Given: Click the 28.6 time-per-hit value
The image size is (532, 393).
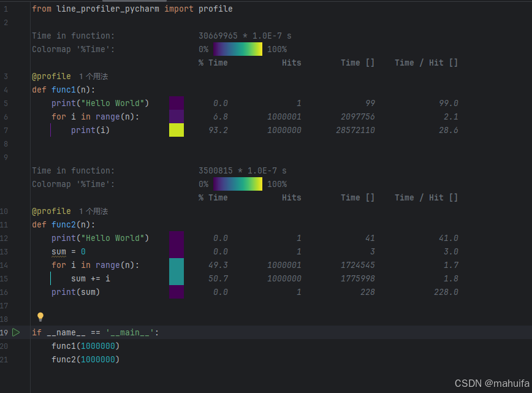Looking at the screenshot, I should point(449,130).
